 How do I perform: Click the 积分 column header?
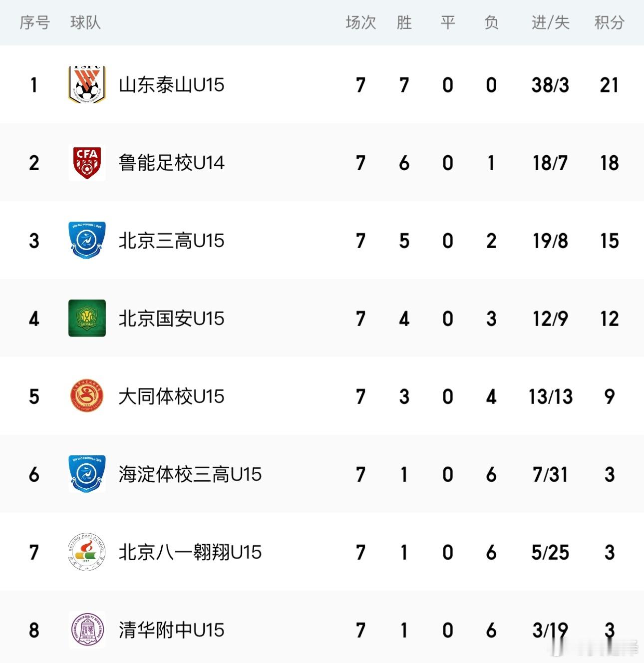(609, 22)
